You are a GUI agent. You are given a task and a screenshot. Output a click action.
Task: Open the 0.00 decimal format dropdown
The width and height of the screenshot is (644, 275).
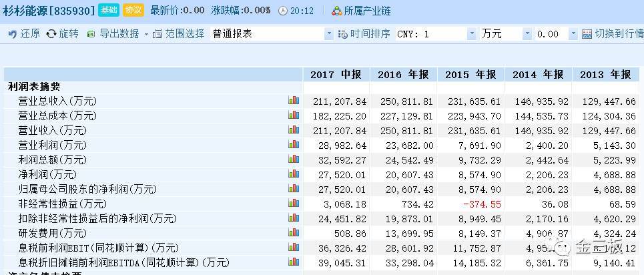coord(573,34)
